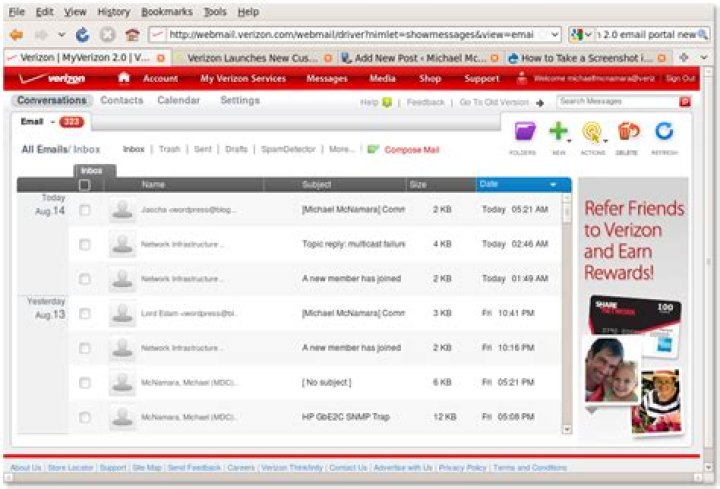Click the message list scrollbar down arrow
The height and width of the screenshot is (489, 720).
tap(567, 429)
